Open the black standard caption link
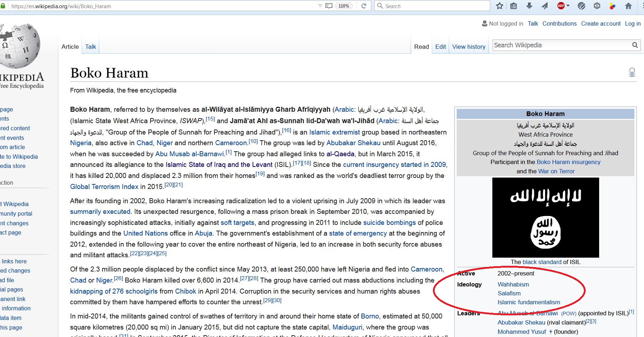644x337 pixels. (x=542, y=262)
